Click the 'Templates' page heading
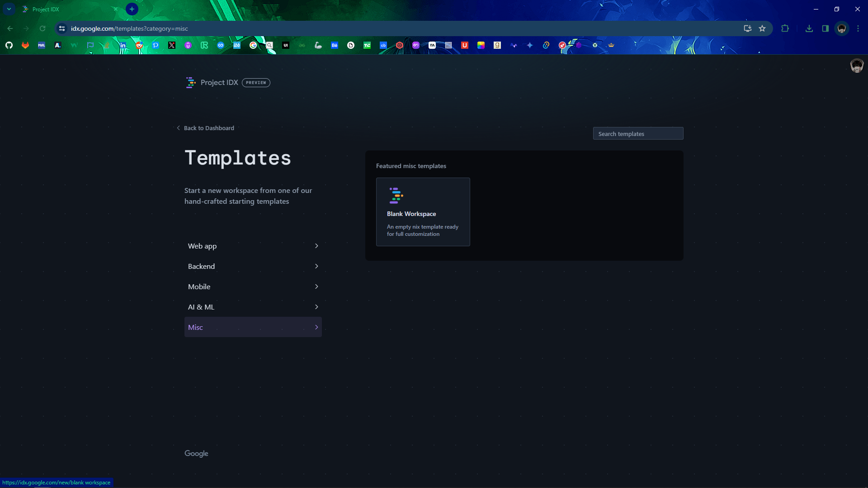Screen dimensions: 868x488 coord(238,158)
